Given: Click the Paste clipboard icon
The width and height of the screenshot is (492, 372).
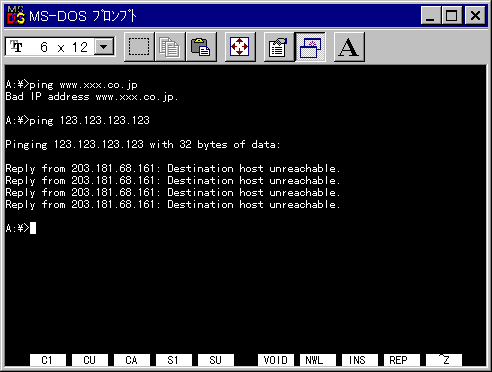Looking at the screenshot, I should point(201,47).
